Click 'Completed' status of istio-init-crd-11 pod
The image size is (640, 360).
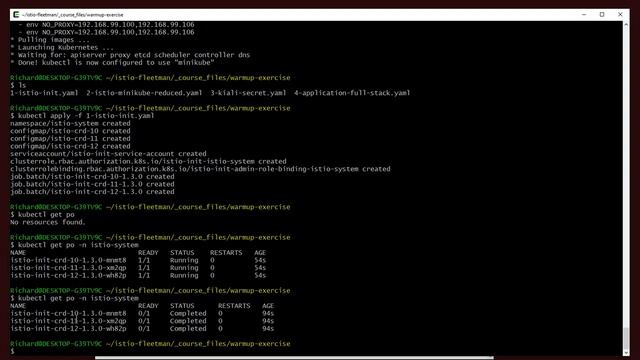(x=188, y=321)
